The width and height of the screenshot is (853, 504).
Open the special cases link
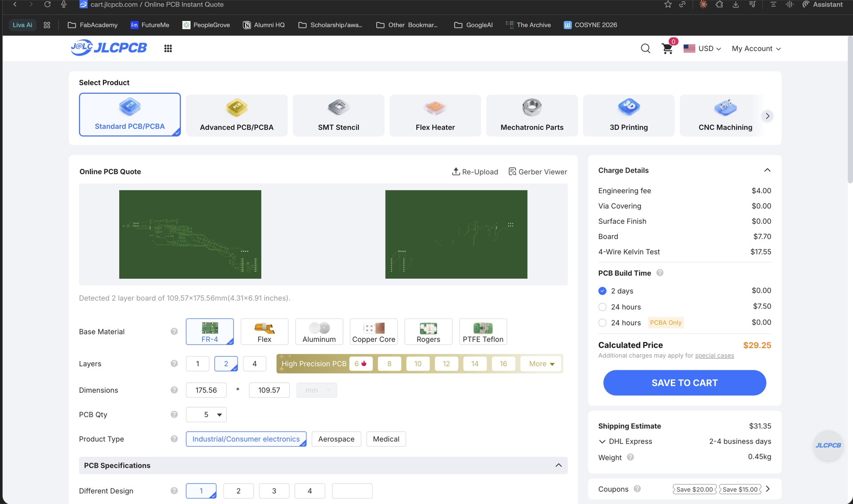coord(714,355)
